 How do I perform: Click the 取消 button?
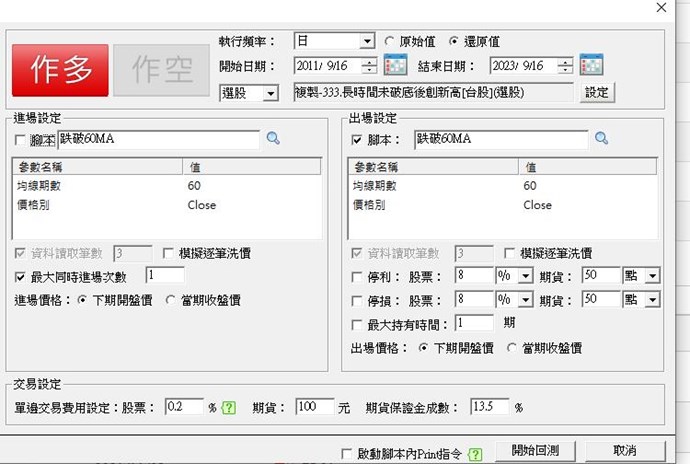coord(624,451)
